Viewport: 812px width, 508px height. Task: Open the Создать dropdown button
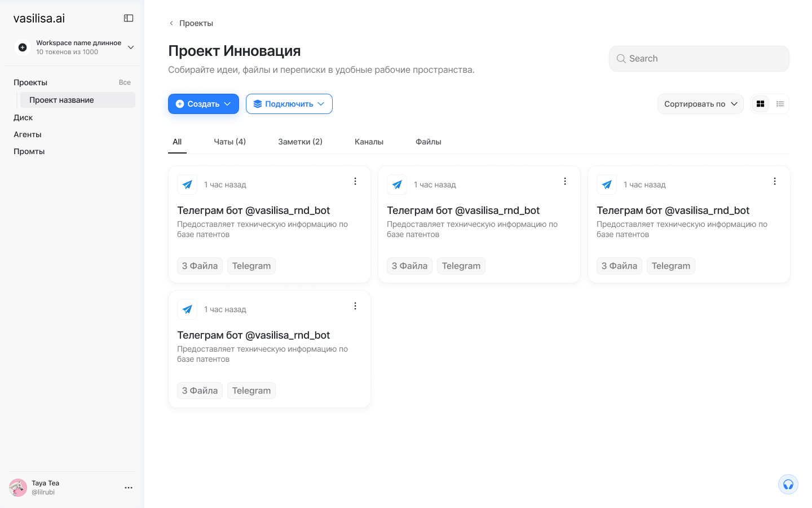click(204, 104)
